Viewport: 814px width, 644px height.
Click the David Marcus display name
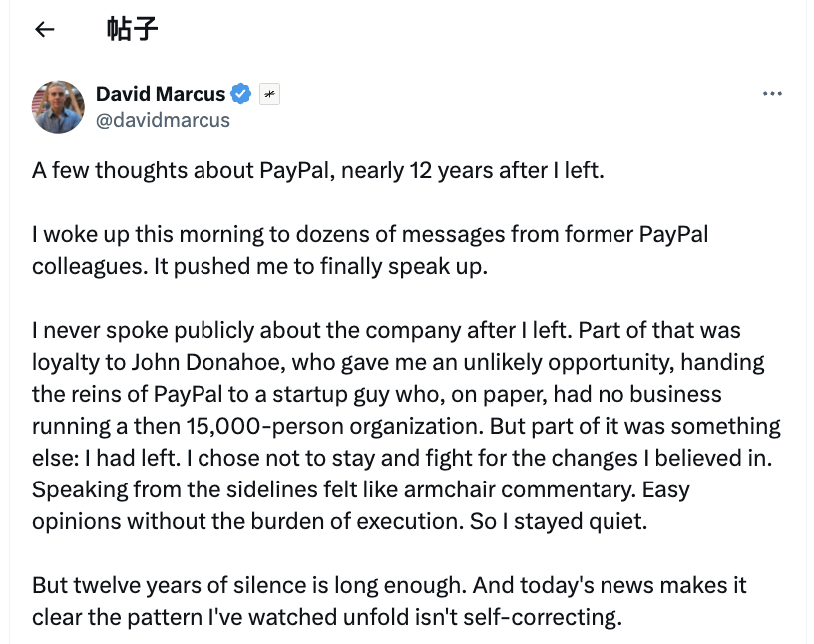(x=161, y=94)
